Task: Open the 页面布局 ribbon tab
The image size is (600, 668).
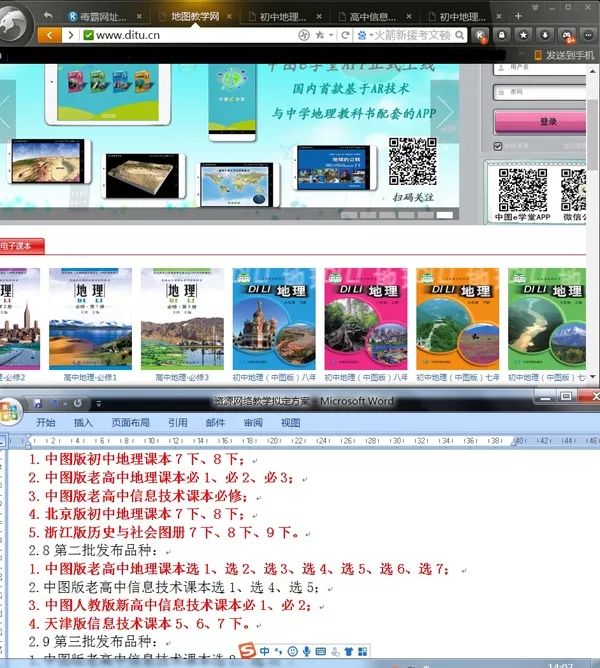Action: point(130,423)
